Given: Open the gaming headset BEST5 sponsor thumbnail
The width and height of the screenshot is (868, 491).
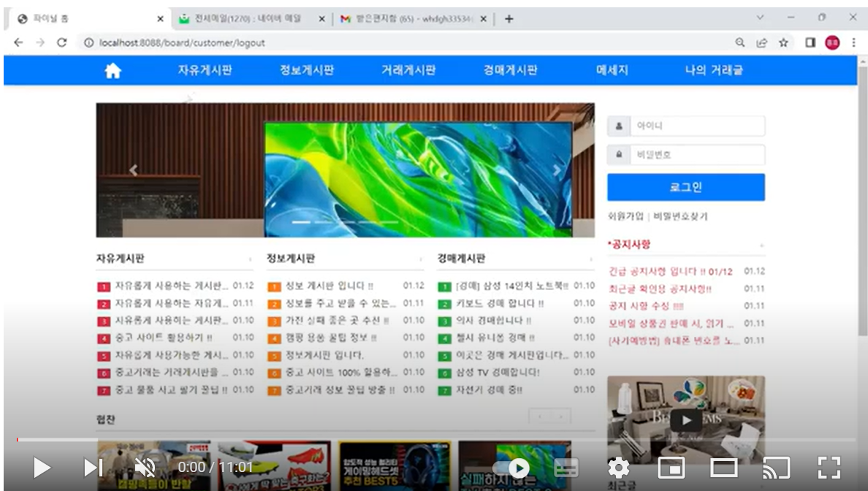Looking at the screenshot, I should 394,465.
